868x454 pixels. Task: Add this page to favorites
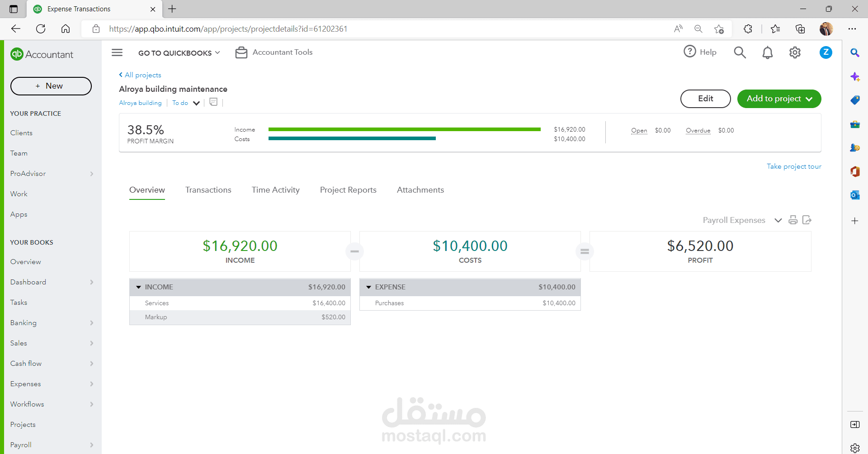coord(719,29)
